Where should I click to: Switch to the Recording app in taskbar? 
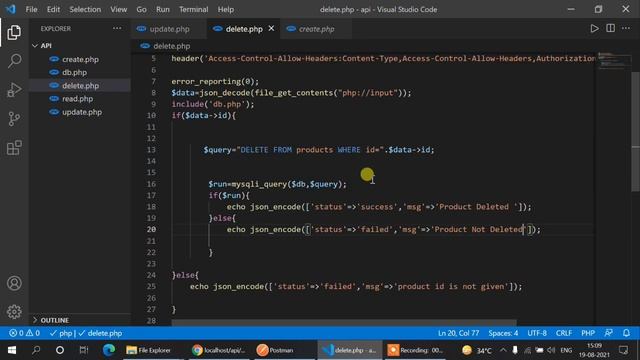point(416,350)
